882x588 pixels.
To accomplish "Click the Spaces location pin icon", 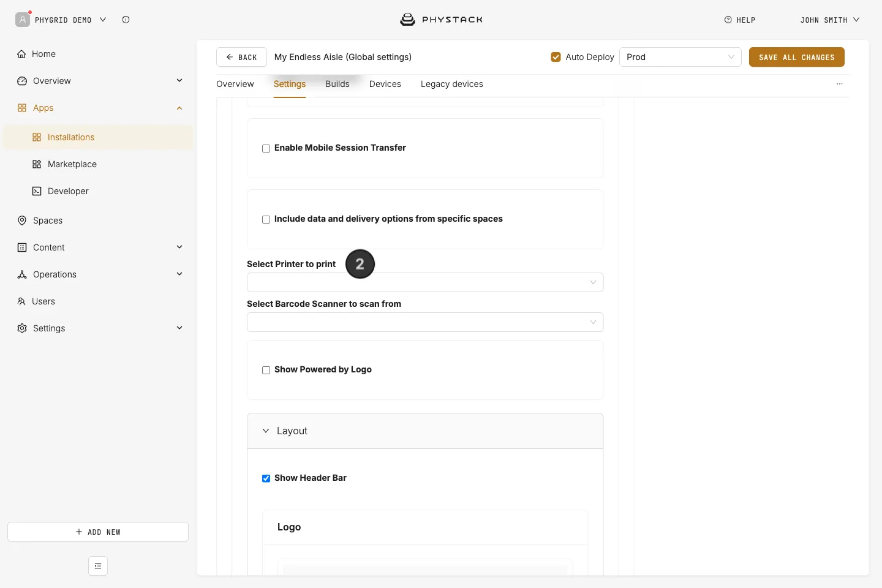I will pyautogui.click(x=22, y=221).
